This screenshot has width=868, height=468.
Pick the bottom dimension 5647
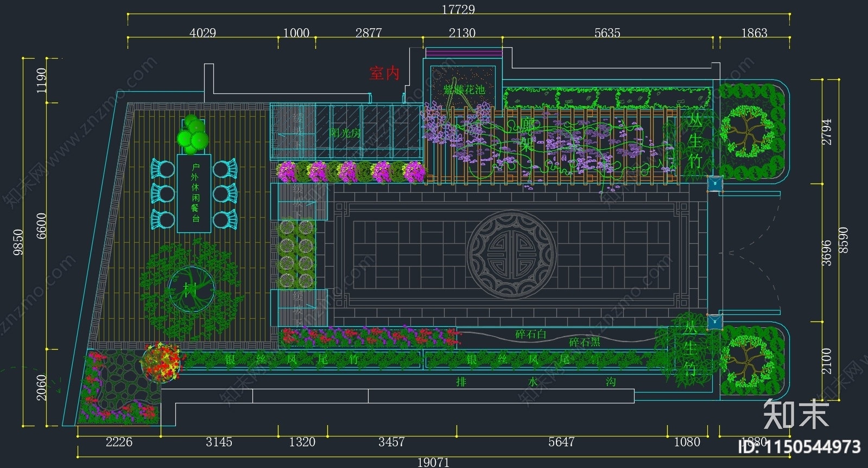[x=561, y=442]
